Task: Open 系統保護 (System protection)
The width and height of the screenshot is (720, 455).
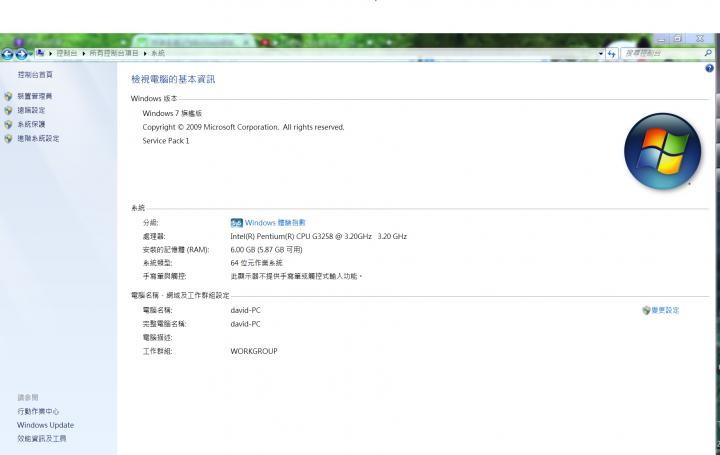Action: pos(31,124)
